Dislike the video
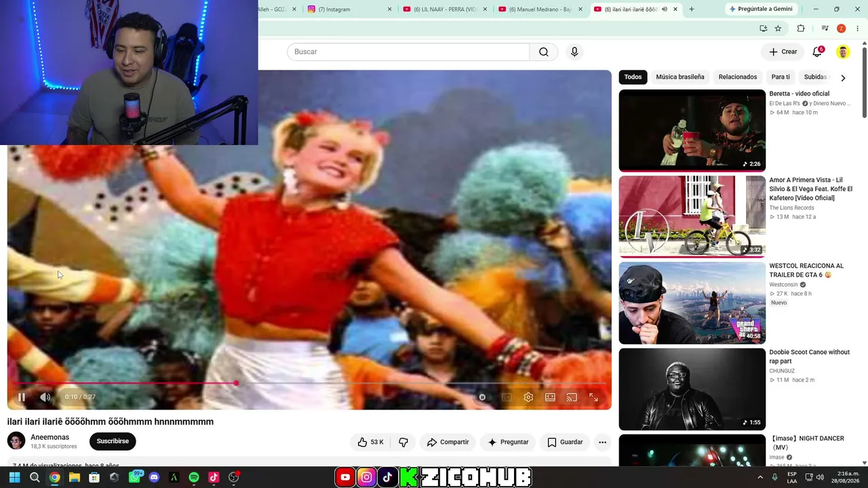 pyautogui.click(x=403, y=442)
